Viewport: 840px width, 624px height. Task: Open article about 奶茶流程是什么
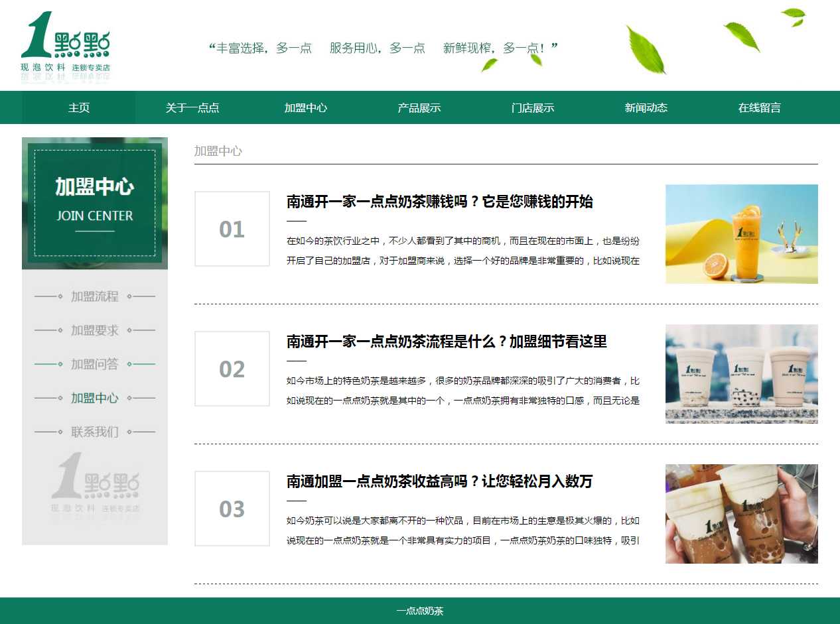[447, 342]
